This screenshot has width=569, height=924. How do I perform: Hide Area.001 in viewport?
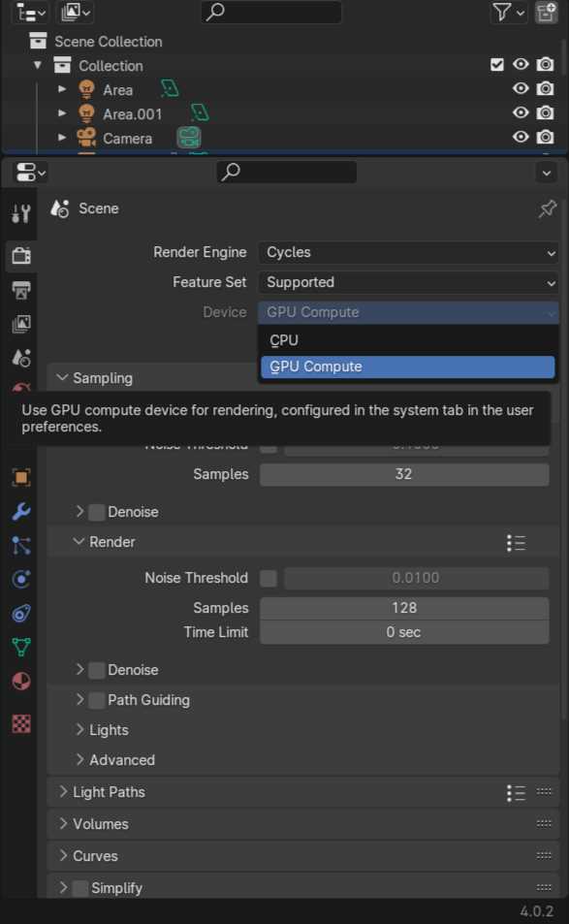(x=521, y=112)
